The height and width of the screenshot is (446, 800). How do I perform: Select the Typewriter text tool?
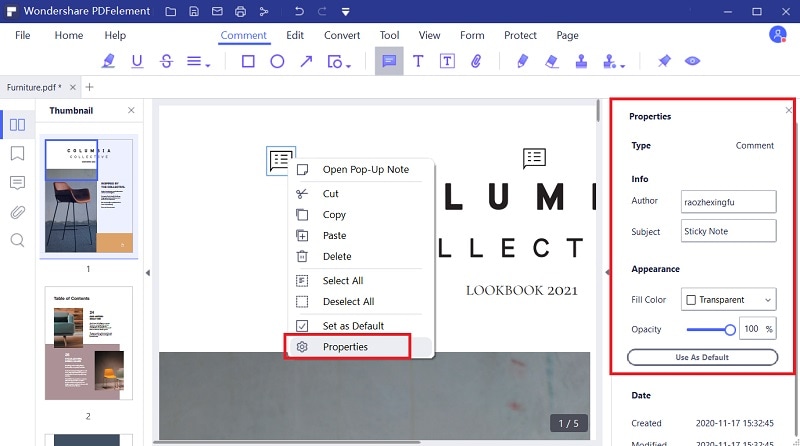point(418,61)
